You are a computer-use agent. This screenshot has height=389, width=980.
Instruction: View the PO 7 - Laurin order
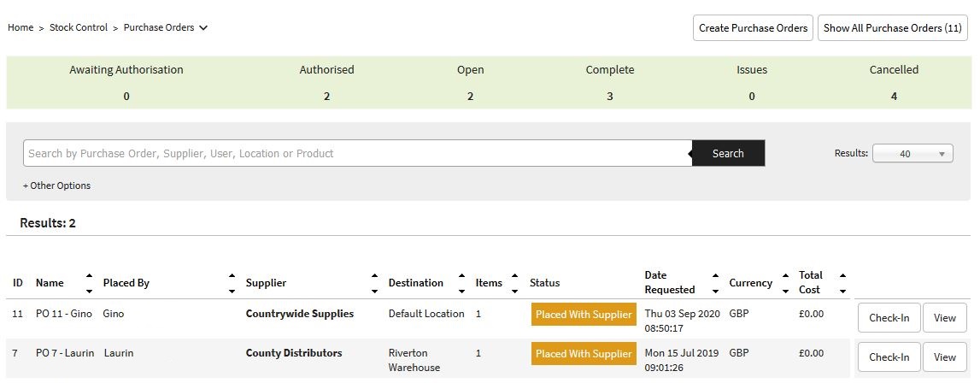pyautogui.click(x=944, y=357)
